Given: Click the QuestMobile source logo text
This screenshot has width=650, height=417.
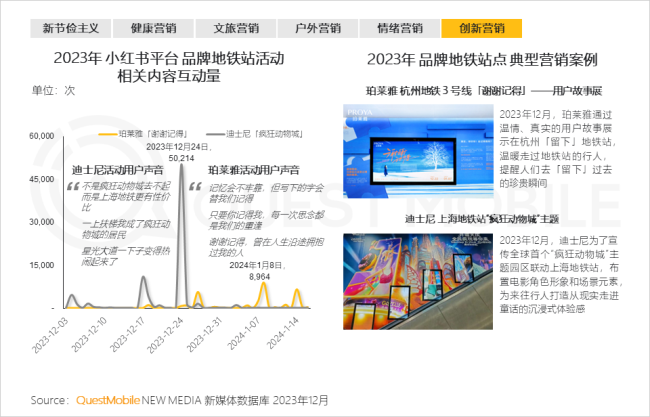Looking at the screenshot, I should coord(108,400).
